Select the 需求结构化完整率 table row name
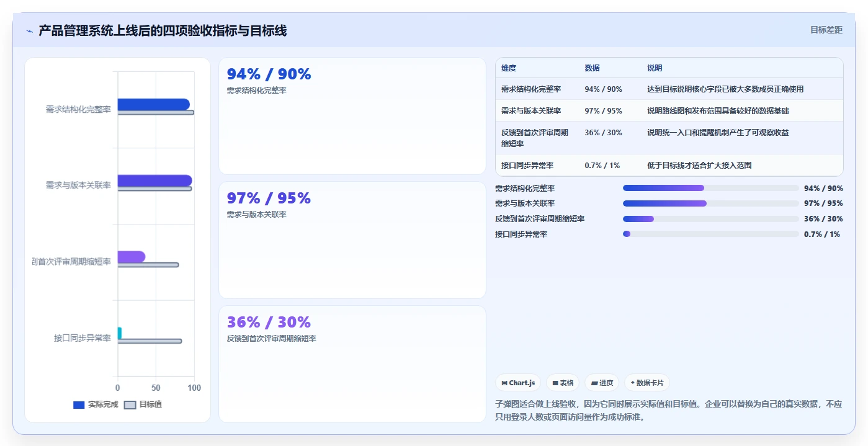868x446 pixels. tap(531, 89)
